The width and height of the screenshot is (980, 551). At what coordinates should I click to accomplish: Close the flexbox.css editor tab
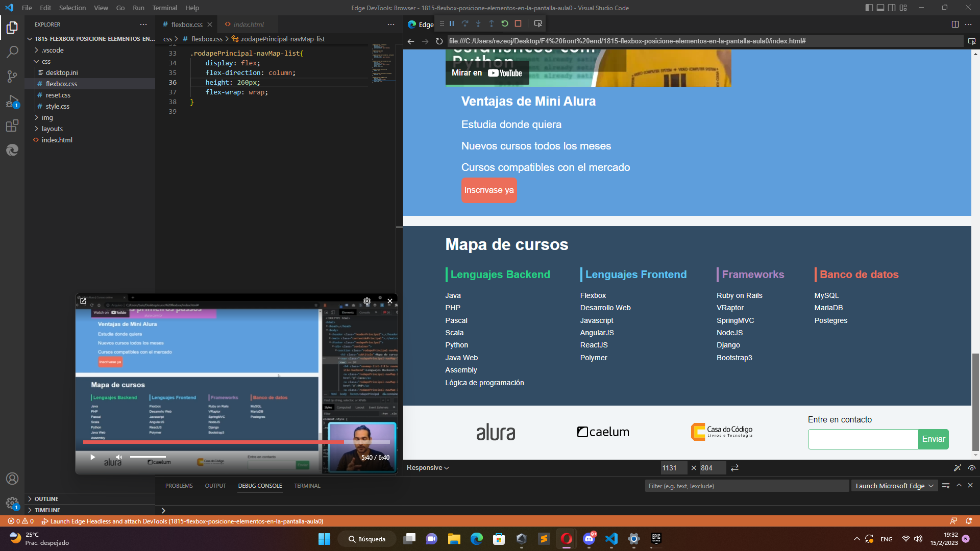(x=210, y=24)
